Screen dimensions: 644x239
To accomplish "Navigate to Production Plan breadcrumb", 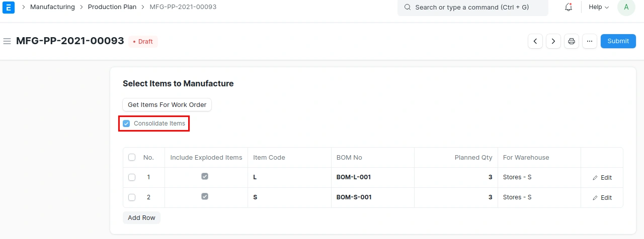I will pyautogui.click(x=112, y=7).
